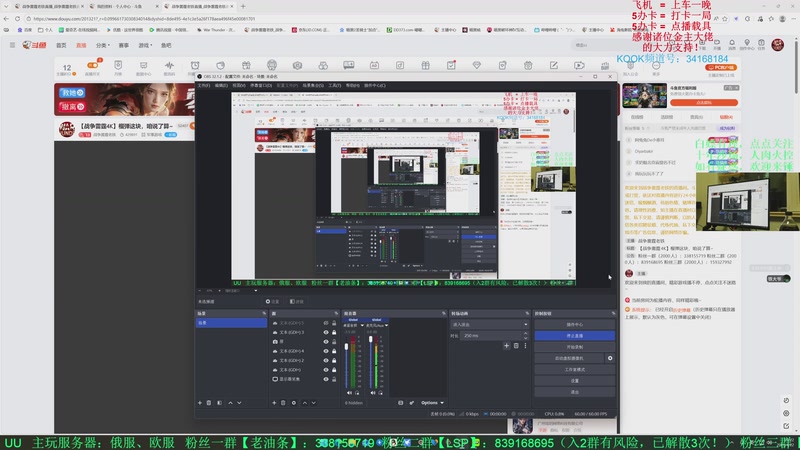This screenshot has width=800, height=450.
Task: Add a new source in OBS
Action: click(x=274, y=403)
